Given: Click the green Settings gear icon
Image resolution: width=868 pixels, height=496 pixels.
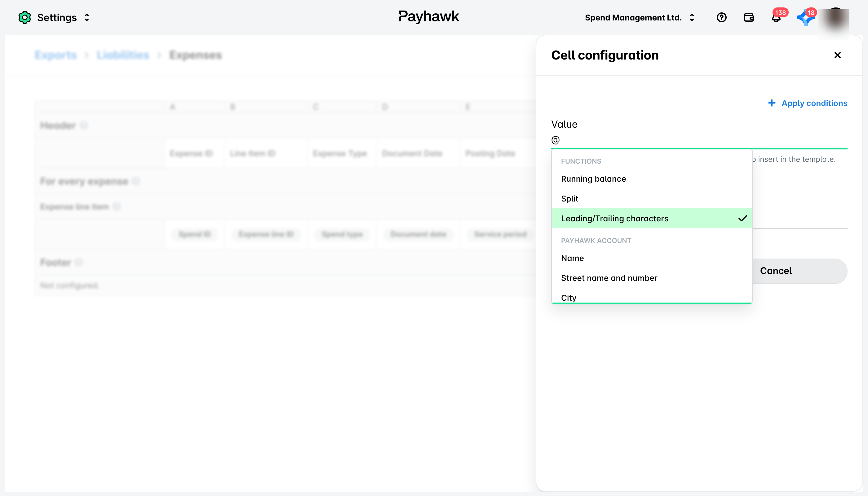Looking at the screenshot, I should tap(24, 17).
